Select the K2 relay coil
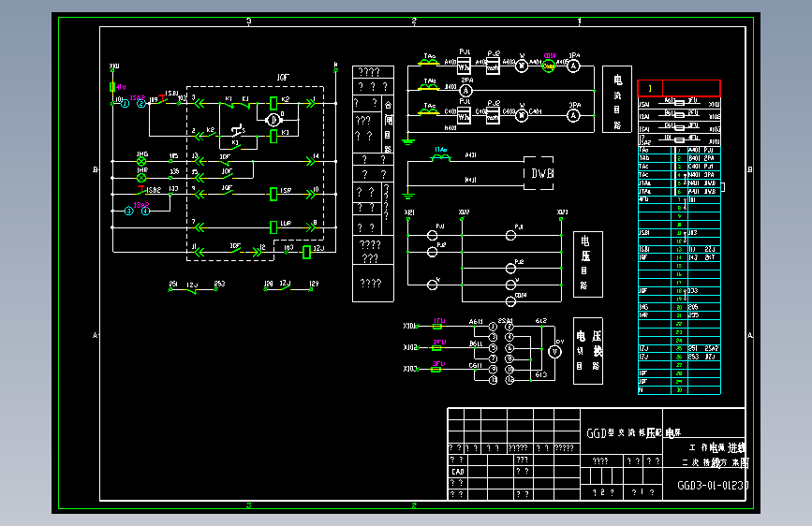The image size is (812, 526). pos(273,103)
